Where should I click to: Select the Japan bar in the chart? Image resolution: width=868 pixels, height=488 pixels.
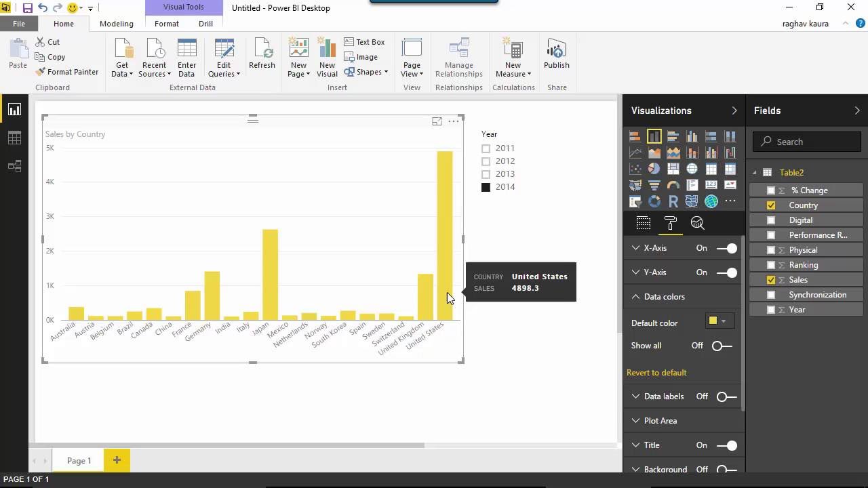[x=270, y=274]
